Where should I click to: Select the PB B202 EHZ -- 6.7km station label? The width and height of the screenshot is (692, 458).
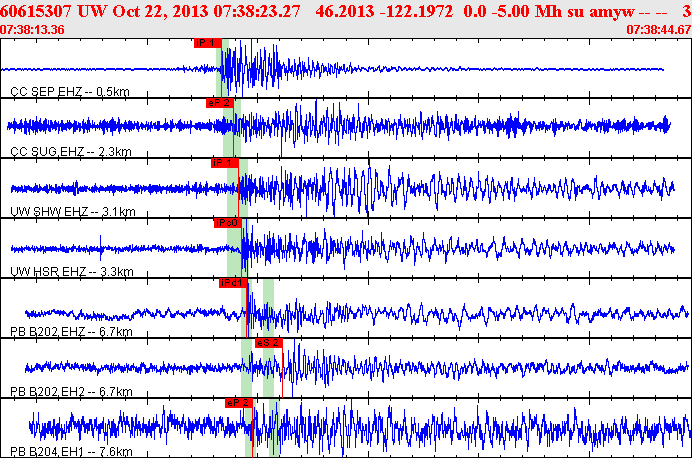(x=71, y=332)
